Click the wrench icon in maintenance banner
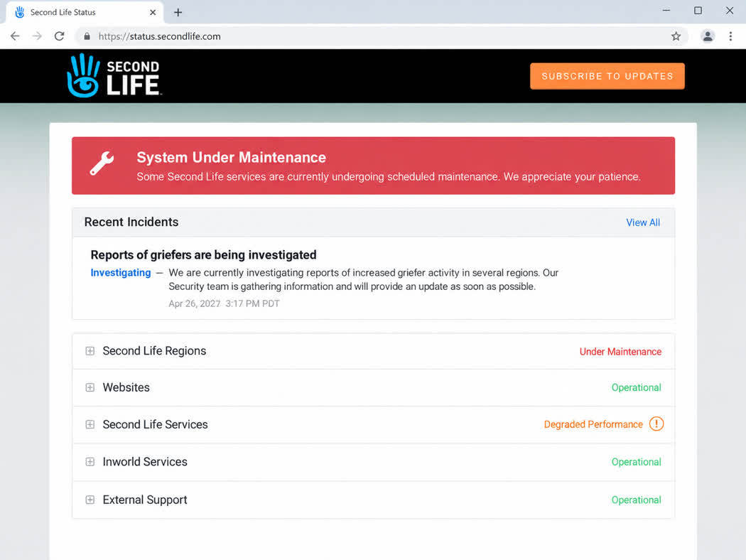The image size is (746, 560). 102,163
